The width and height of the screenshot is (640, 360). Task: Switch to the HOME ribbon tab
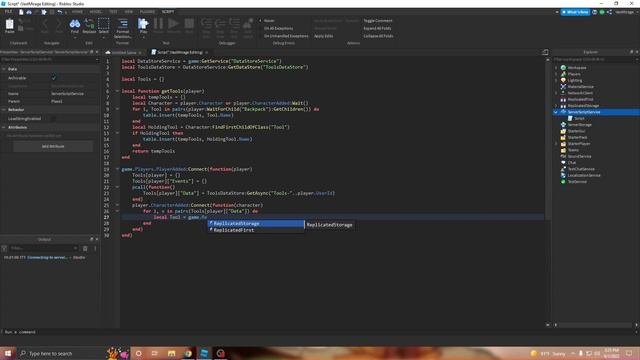(x=77, y=12)
